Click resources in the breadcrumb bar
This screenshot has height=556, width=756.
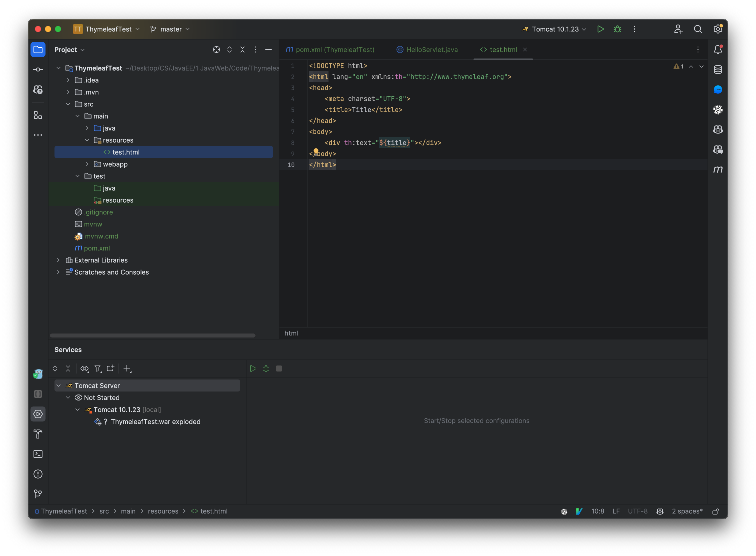point(163,511)
